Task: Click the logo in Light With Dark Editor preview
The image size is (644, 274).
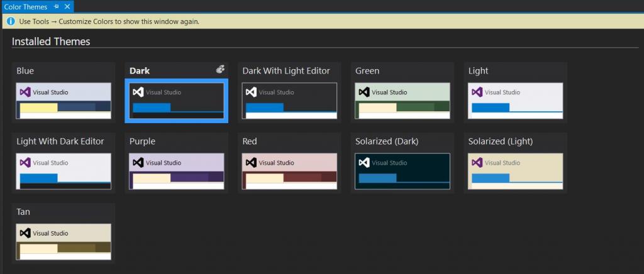Action: coord(25,163)
